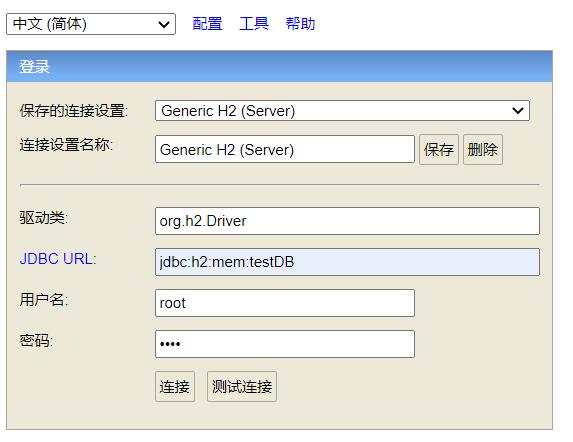Connect to database with 连接 button
This screenshot has height=442, width=573.
click(x=175, y=386)
